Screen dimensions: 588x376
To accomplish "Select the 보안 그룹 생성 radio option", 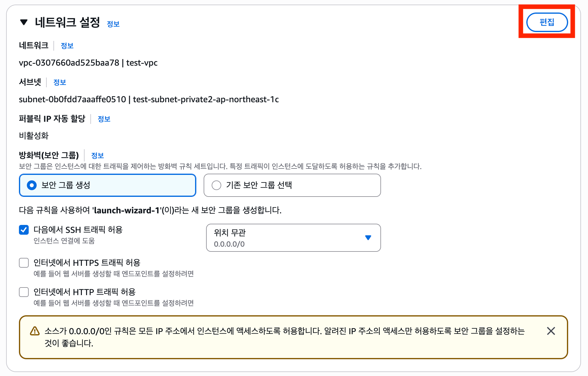I will coord(107,185).
